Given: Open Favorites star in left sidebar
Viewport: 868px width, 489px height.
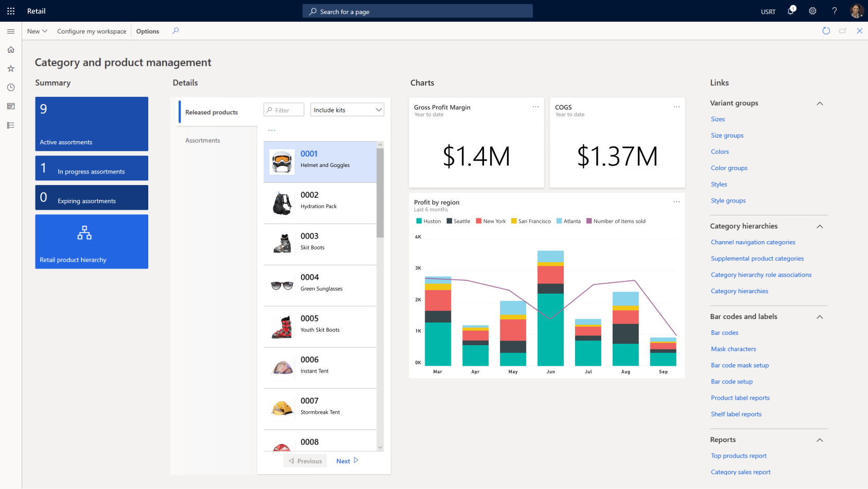Looking at the screenshot, I should 11,69.
